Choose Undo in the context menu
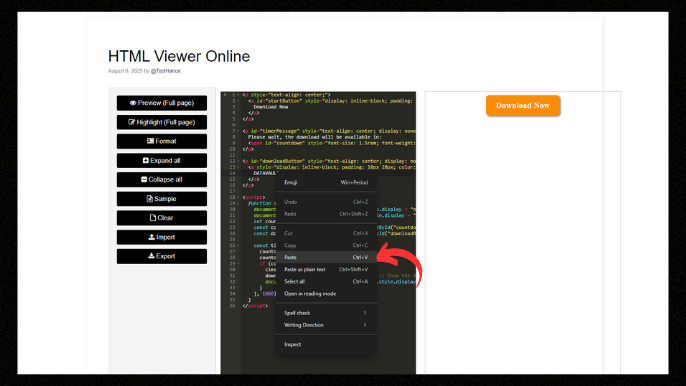Image resolution: width=686 pixels, height=386 pixels. (326, 202)
